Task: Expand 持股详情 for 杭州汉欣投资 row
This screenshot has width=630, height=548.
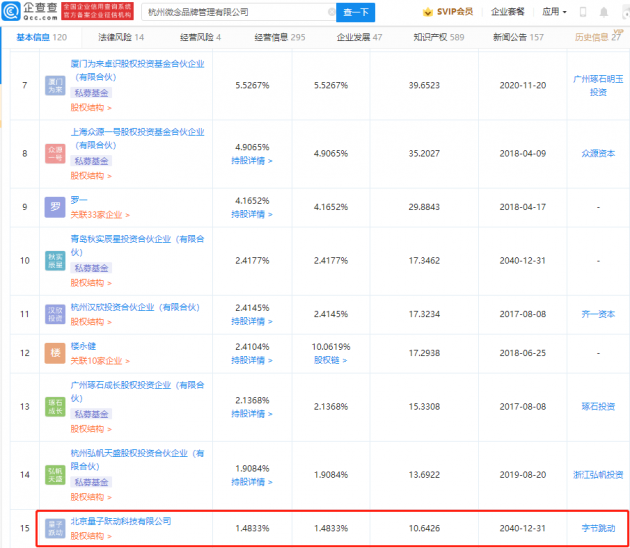Action: click(252, 321)
